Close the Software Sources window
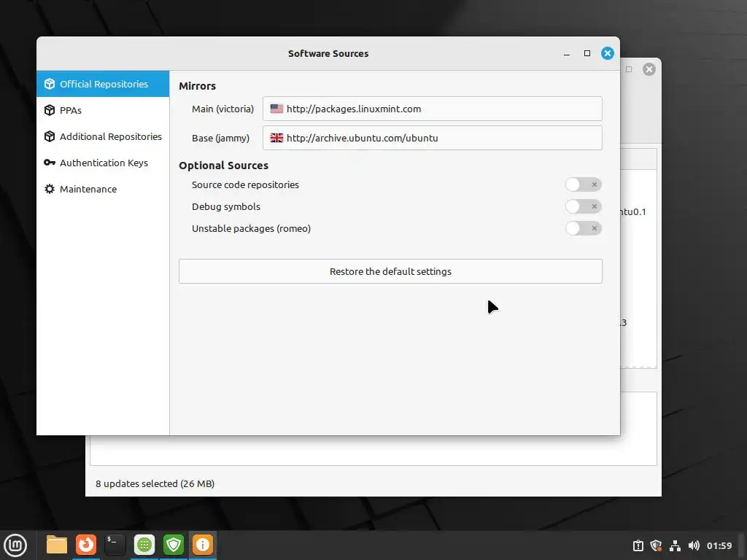Screen dimensions: 747x560 click(607, 53)
